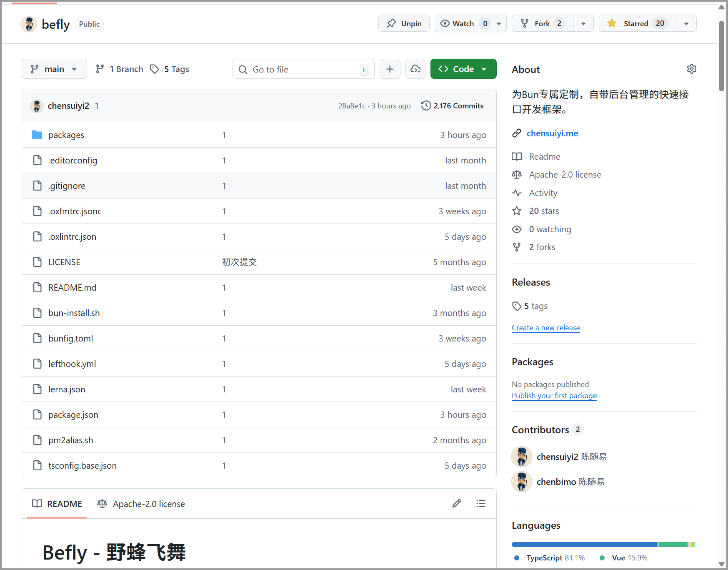Click the befly repository owner avatar
This screenshot has width=728, height=570.
point(29,24)
